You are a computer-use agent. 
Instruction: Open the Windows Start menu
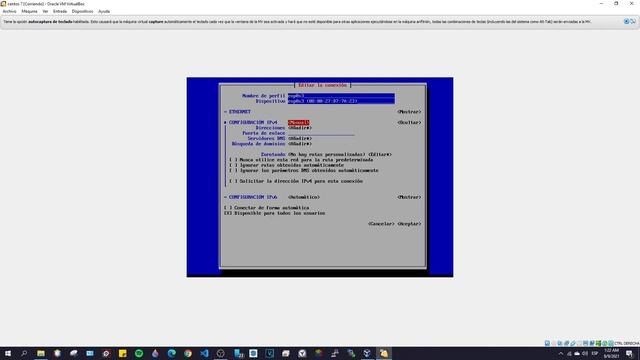(8, 353)
